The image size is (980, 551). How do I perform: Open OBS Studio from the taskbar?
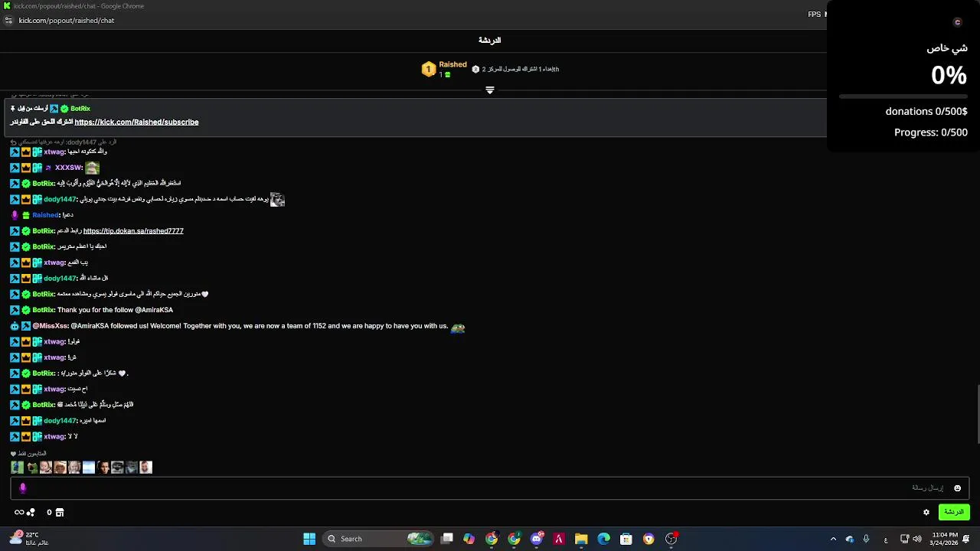(671, 539)
